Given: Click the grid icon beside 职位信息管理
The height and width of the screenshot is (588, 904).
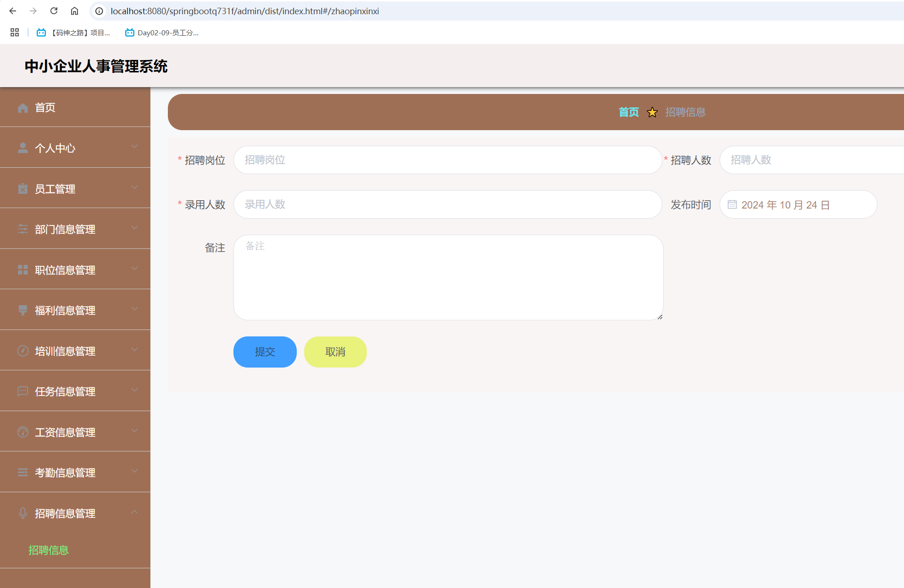Looking at the screenshot, I should click(x=23, y=270).
